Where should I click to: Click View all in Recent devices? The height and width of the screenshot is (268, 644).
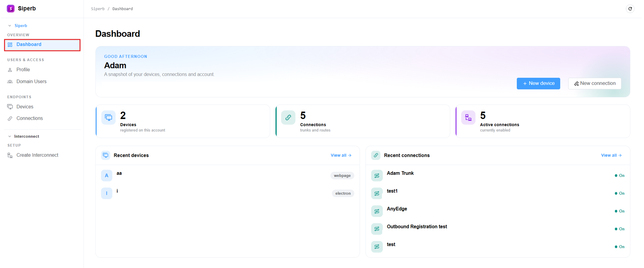[x=341, y=155]
